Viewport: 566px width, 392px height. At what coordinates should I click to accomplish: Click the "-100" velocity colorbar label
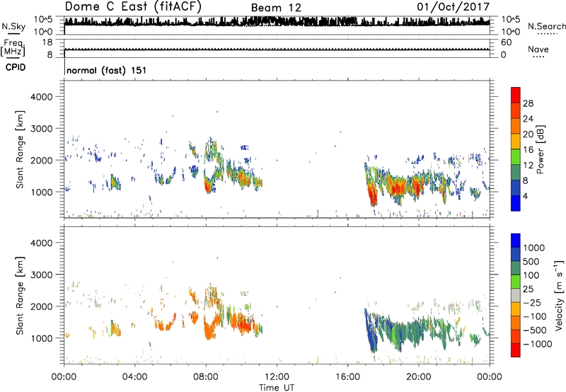(535, 316)
